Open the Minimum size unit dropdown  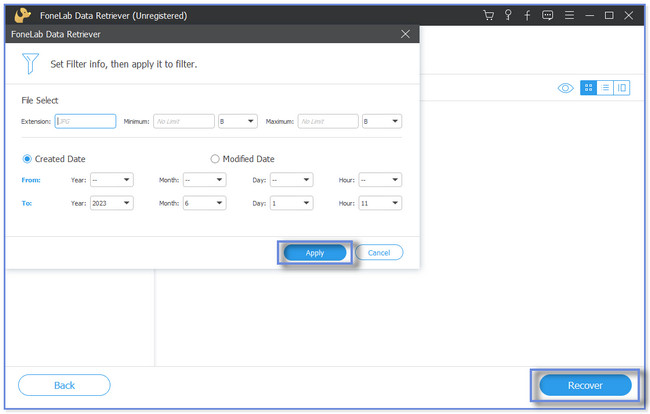click(x=238, y=121)
